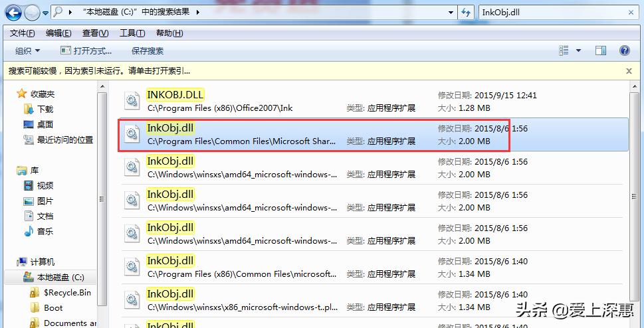Close the yellow index notification bar
Viewport: 644px width, 328px height.
click(x=629, y=70)
